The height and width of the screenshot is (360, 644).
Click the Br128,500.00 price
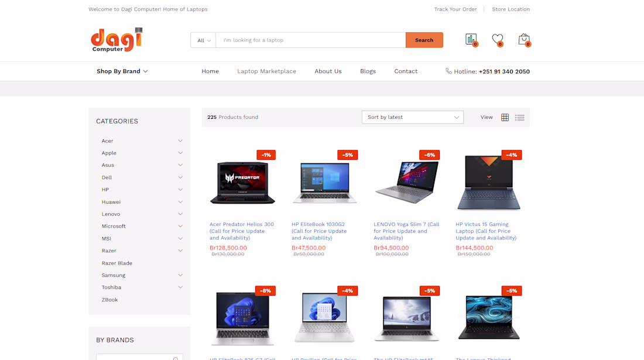tap(228, 248)
